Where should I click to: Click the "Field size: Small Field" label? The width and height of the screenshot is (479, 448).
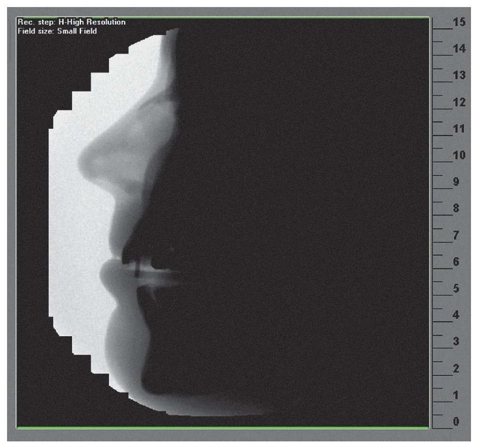[x=57, y=31]
